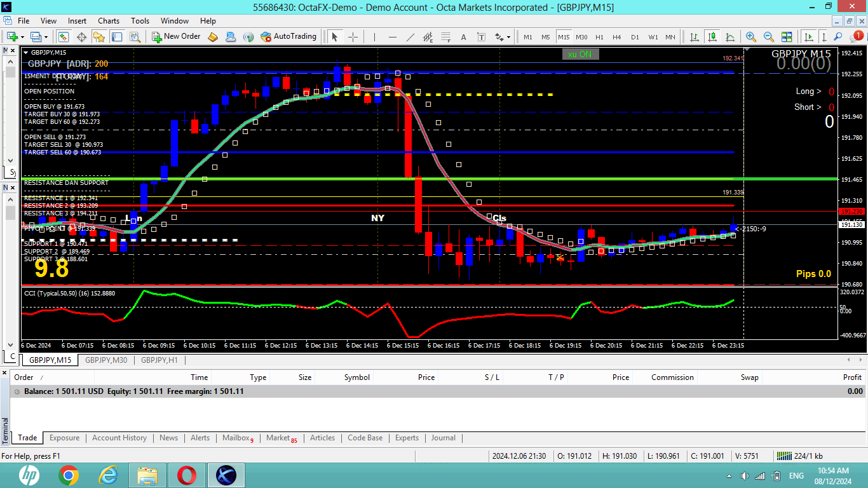
Task: Switch to Line Chart display
Action: (x=729, y=37)
